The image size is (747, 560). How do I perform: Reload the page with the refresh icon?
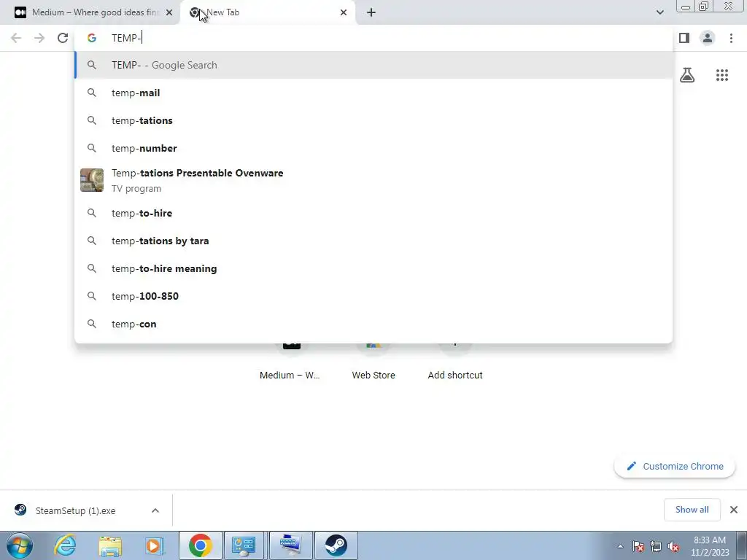point(63,38)
